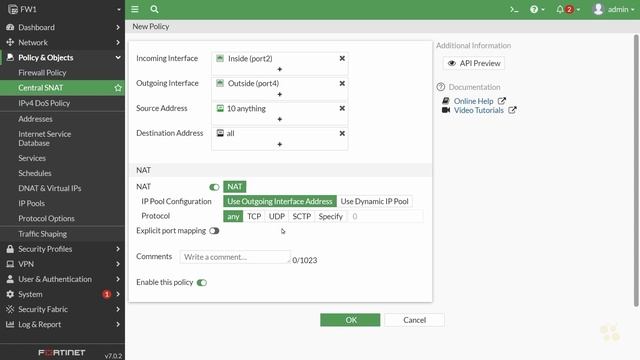Click the OK button
640x360 pixels.
click(350, 320)
